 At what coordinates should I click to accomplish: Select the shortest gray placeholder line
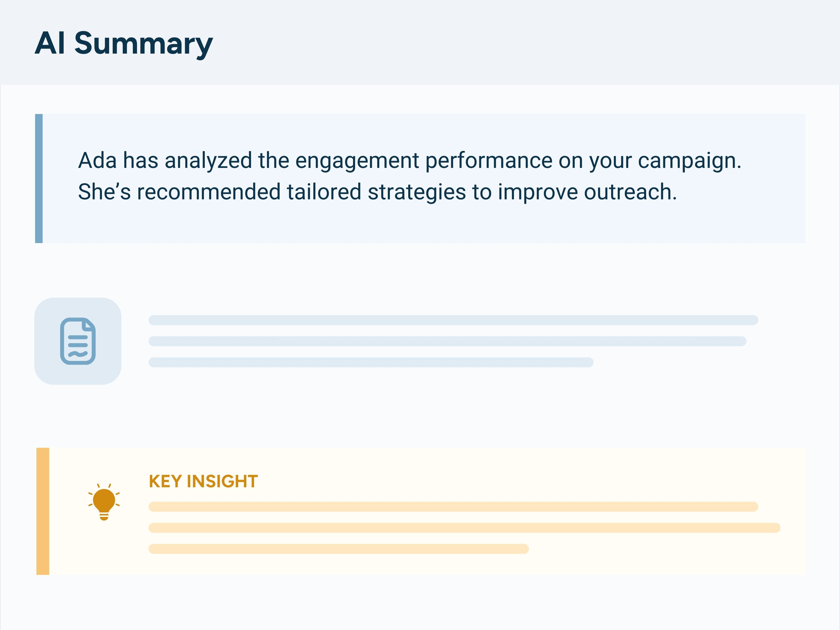371,362
